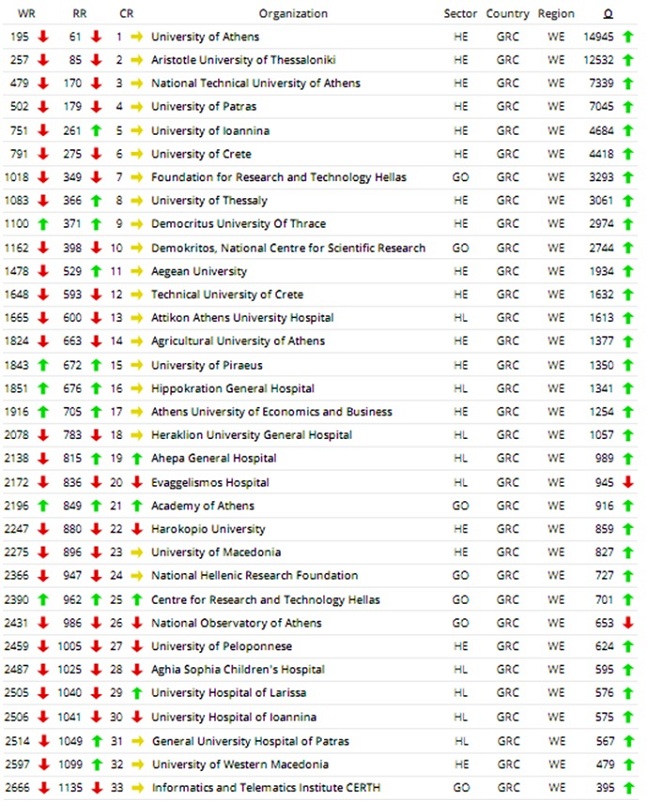Click green up arrow beside RR 261
Screen dimensions: 648x802
[x=96, y=130]
